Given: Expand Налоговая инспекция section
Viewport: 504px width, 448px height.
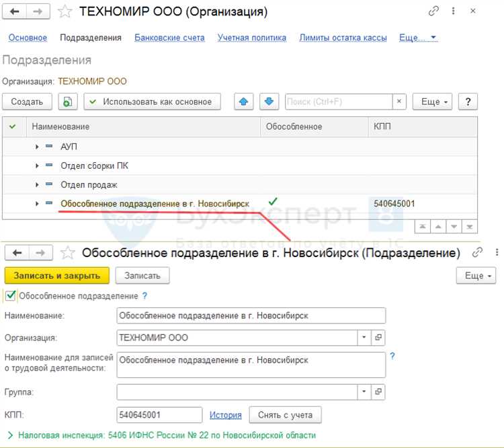Looking at the screenshot, I should point(10,435).
